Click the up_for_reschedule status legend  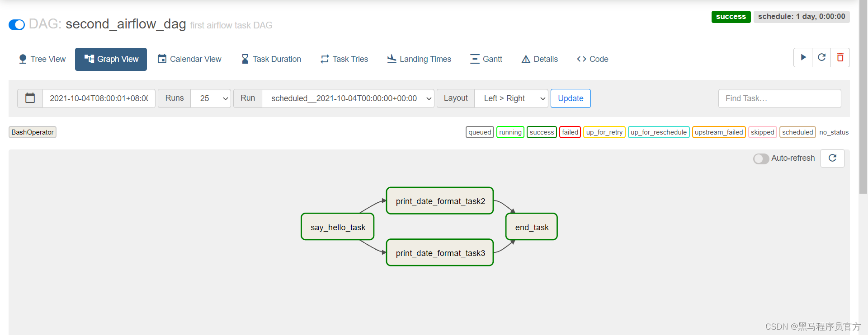pyautogui.click(x=659, y=132)
